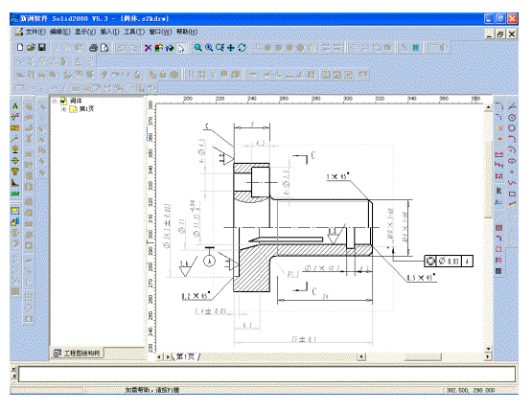This screenshot has width=532, height=411.
Task: Click the blue-lens zoom in icon
Action: (209, 48)
